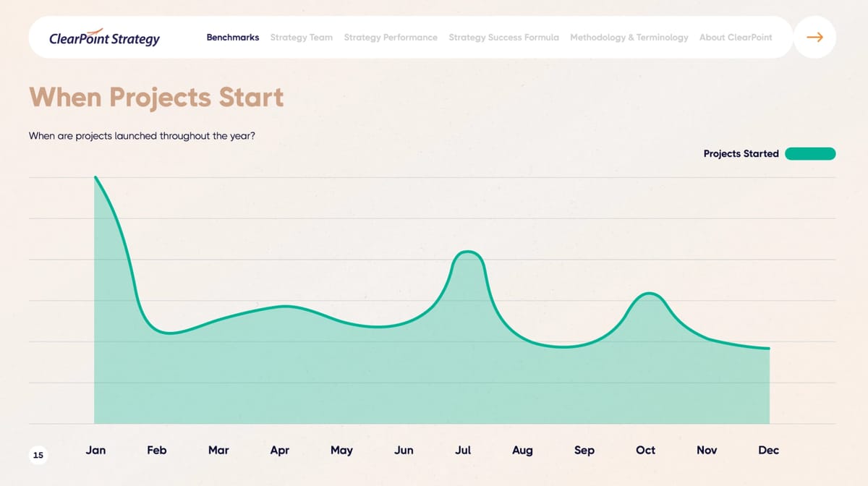Viewport: 868px width, 486px height.
Task: Click the orange next-page arrow button
Action: [814, 37]
